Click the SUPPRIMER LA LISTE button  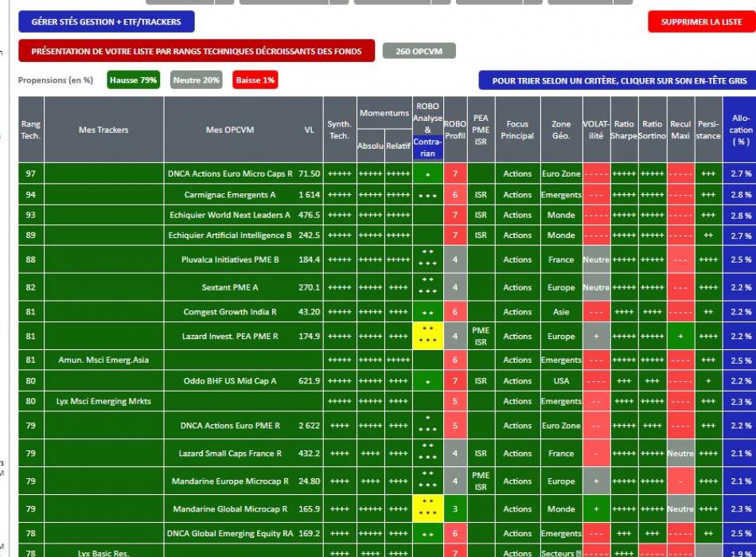(x=702, y=21)
